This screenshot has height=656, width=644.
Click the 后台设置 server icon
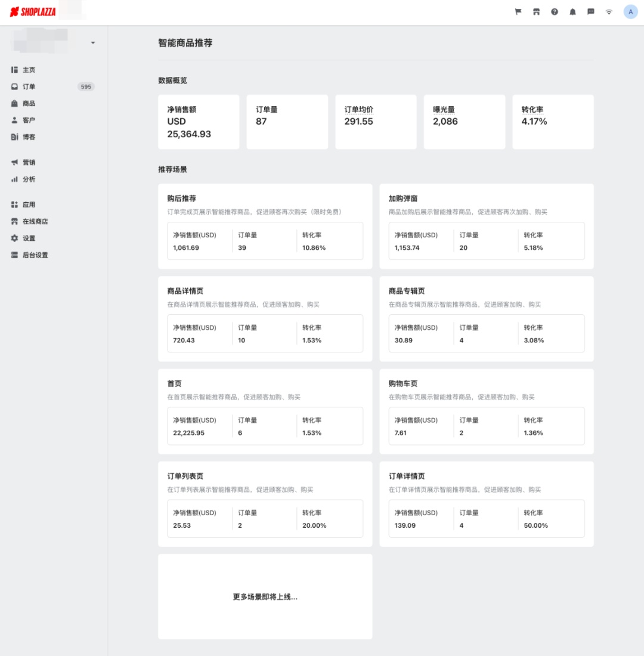coord(15,255)
